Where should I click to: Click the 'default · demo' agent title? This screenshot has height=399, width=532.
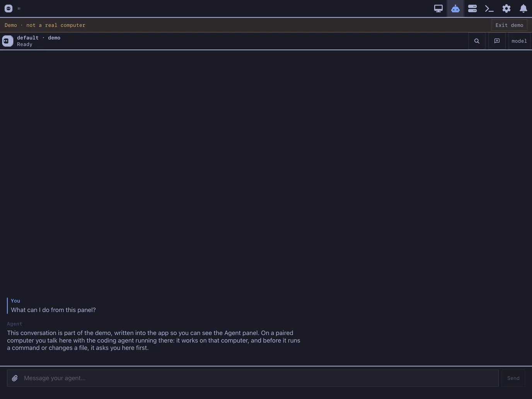(39, 38)
